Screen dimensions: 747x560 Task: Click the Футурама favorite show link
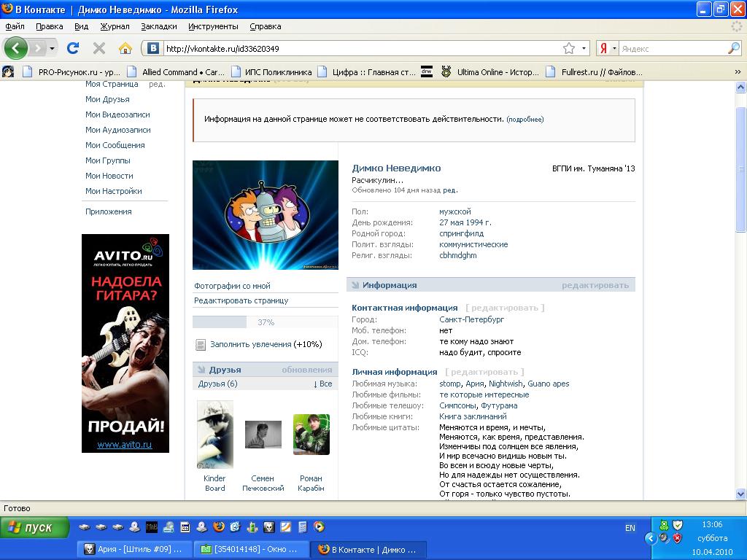tap(499, 405)
